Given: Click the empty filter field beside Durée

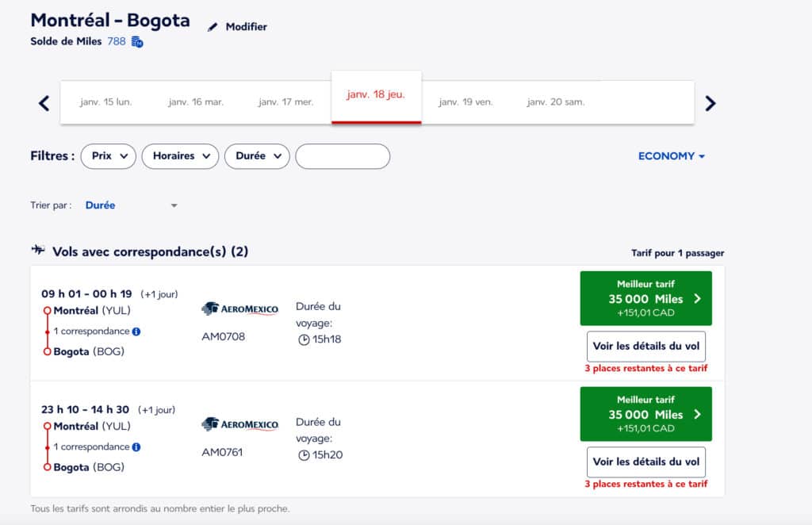Looking at the screenshot, I should [343, 156].
